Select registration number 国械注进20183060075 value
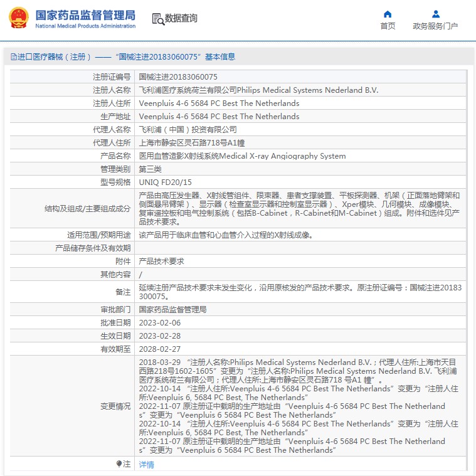This screenshot has width=476, height=476. (x=178, y=77)
